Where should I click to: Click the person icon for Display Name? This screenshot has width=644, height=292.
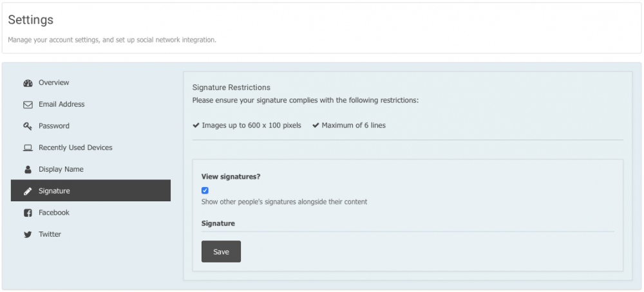click(x=28, y=169)
